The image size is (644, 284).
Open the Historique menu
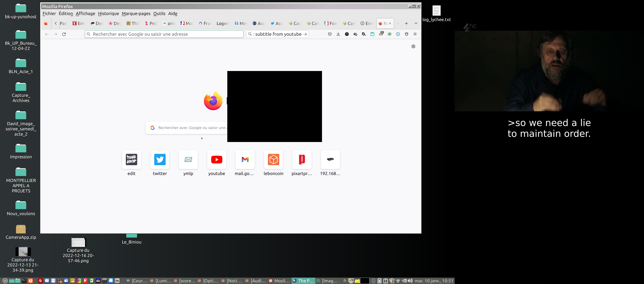[108, 13]
